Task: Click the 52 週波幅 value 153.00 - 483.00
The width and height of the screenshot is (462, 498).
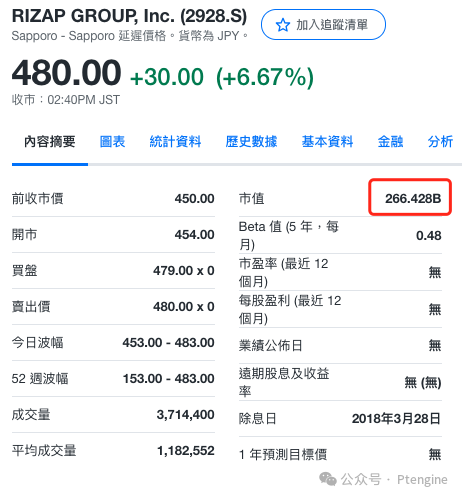Action: tap(168, 379)
